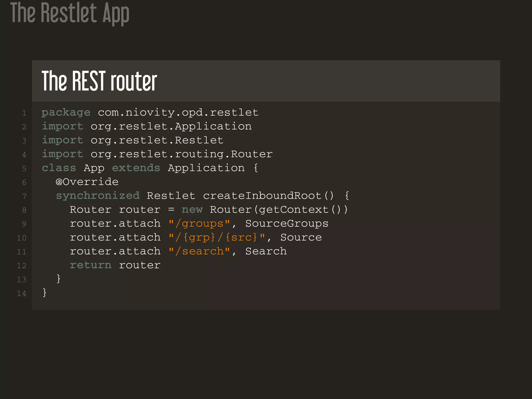Click the "return" keyword
The width and height of the screenshot is (532, 399).
coord(90,265)
